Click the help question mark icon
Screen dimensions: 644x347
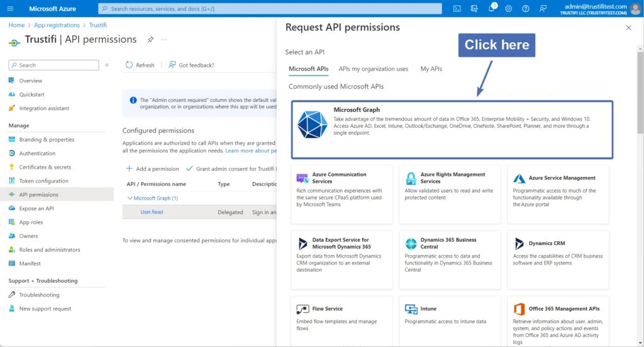point(525,8)
